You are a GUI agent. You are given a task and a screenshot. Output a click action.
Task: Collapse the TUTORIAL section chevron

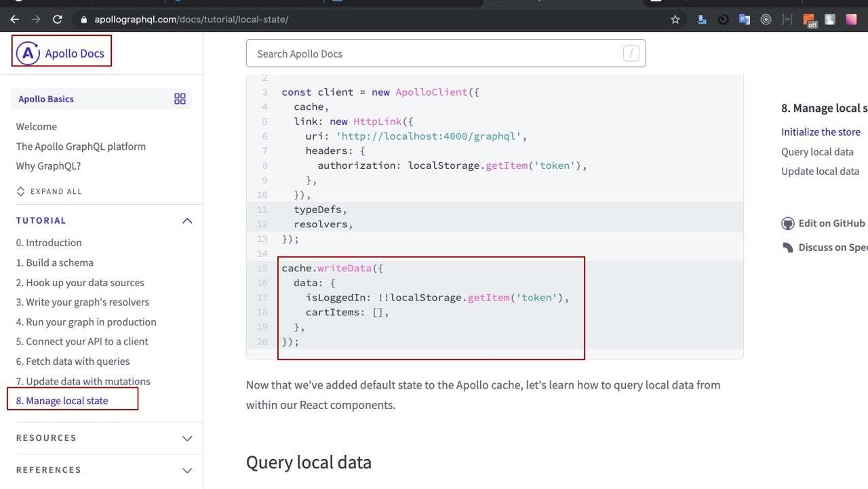[x=187, y=220]
